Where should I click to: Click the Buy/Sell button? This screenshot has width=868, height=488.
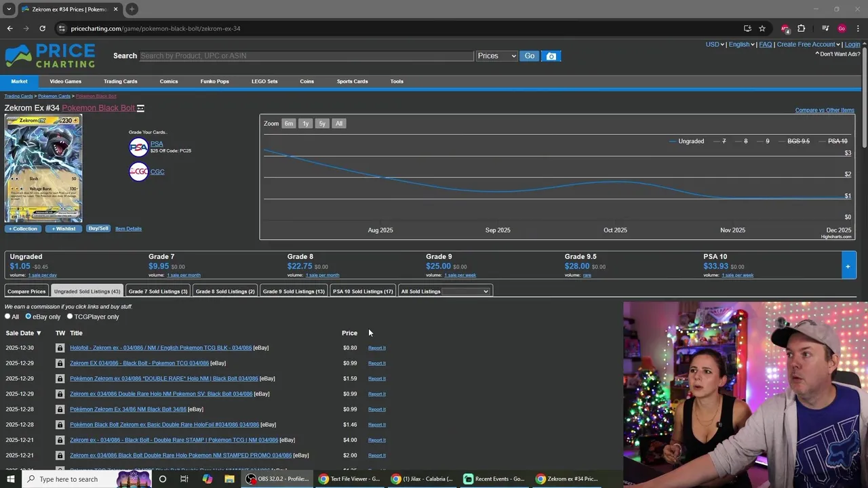(x=98, y=228)
